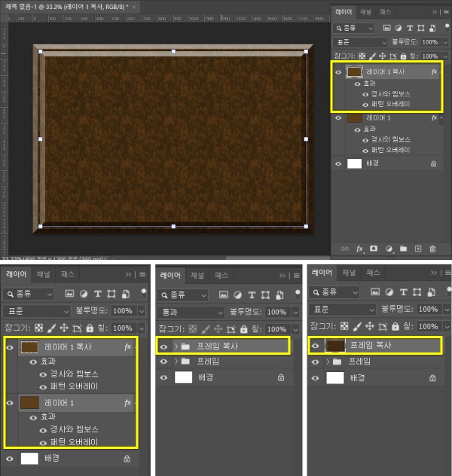Viewport: 452px width, 476px height.
Task: Click the 레이어 1 복사 thumbnail in the top-right panel
Action: tap(354, 72)
